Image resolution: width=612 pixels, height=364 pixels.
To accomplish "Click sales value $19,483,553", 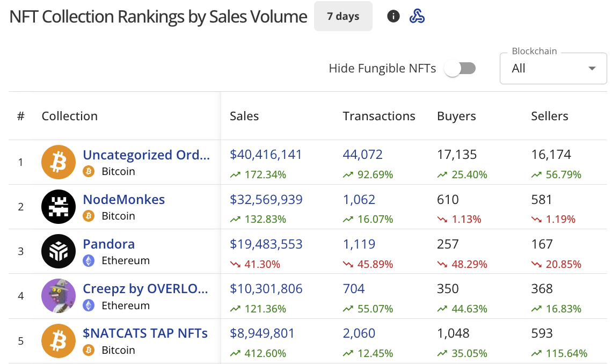I will [266, 244].
